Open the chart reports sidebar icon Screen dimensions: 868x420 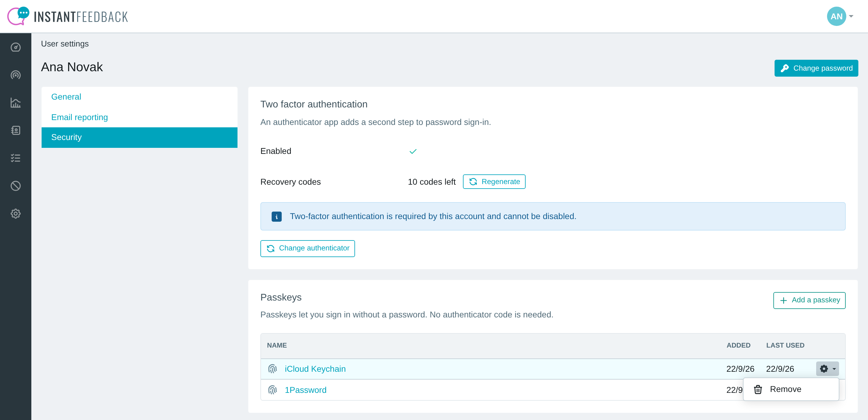pyautogui.click(x=15, y=103)
